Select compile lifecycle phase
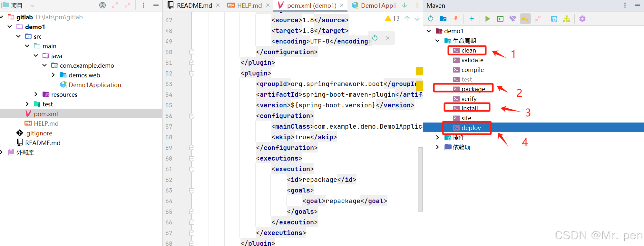This screenshot has width=644, height=246. [468, 70]
